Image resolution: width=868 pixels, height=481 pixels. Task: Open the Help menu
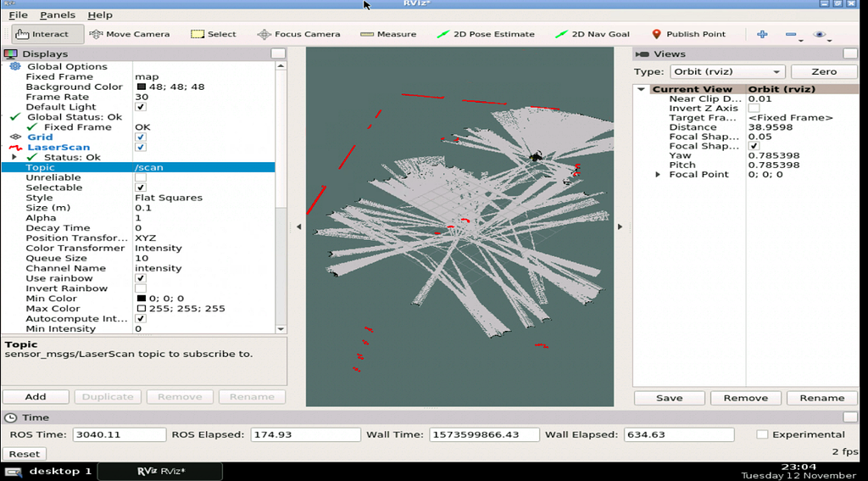pos(100,15)
